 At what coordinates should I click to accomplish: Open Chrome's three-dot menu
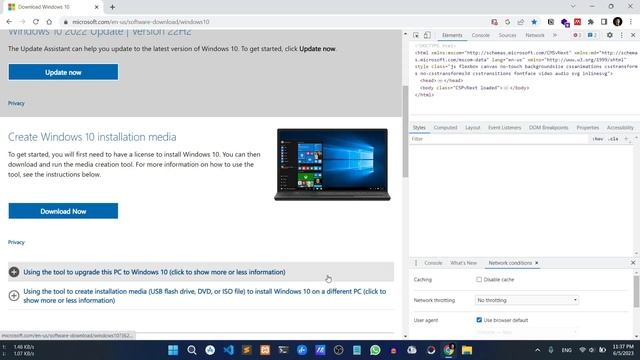(x=631, y=22)
